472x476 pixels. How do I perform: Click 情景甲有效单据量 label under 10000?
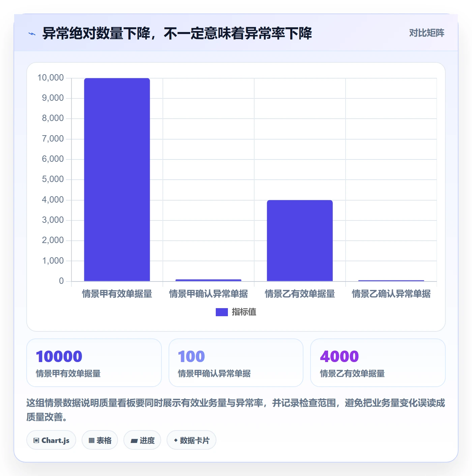[68, 374]
